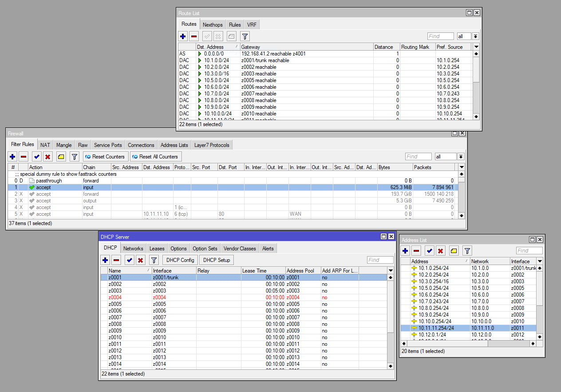
Task: Switch to the NAT tab in Firewall
Action: point(45,145)
